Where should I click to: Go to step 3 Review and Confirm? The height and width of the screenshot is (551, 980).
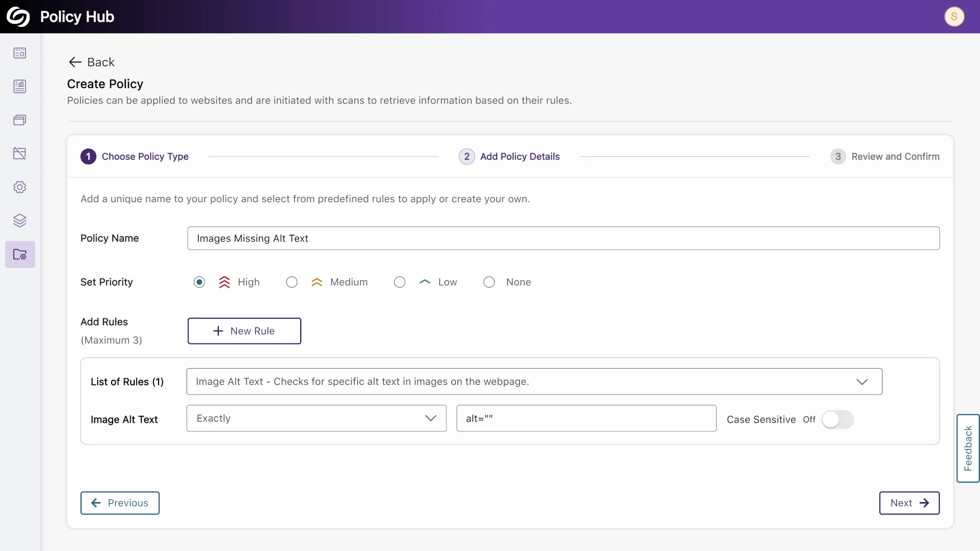[885, 156]
